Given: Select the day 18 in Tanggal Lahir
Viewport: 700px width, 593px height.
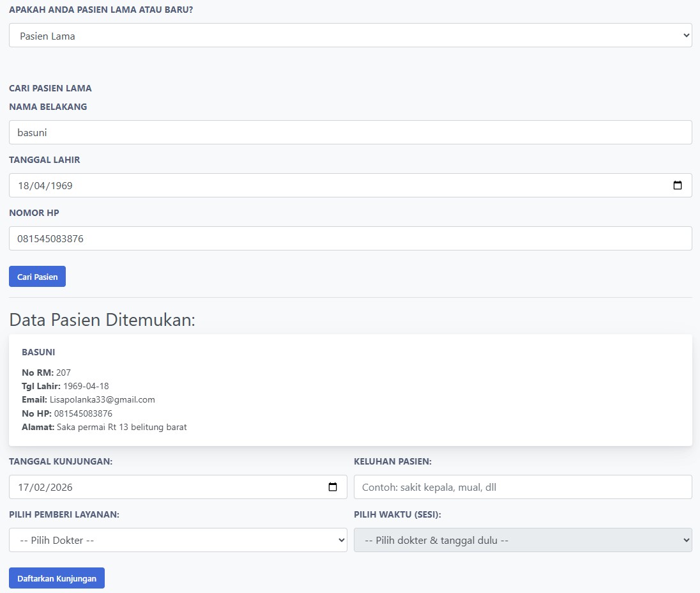Looking at the screenshot, I should [24, 186].
